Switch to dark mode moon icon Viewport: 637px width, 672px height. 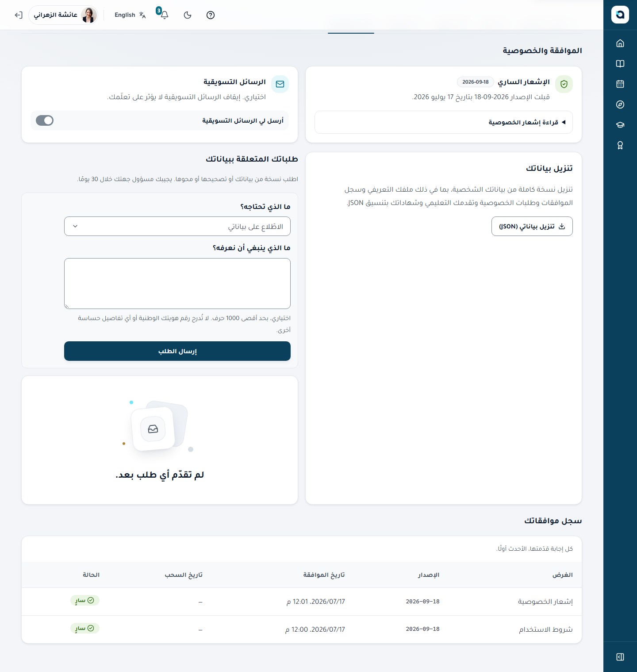188,15
